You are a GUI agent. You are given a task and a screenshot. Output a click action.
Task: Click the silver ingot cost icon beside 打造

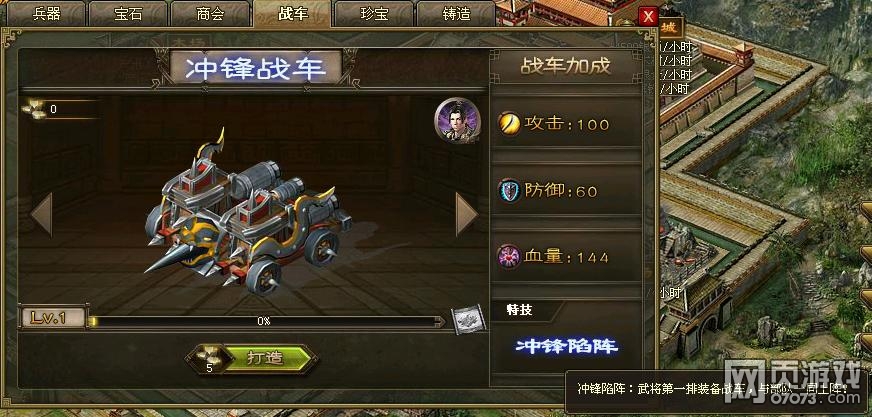210,356
